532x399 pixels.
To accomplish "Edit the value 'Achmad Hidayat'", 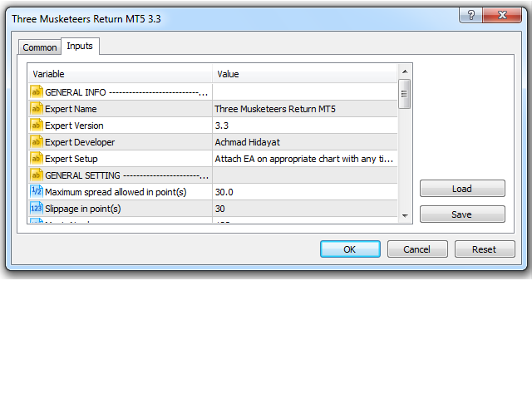I will pyautogui.click(x=248, y=142).
